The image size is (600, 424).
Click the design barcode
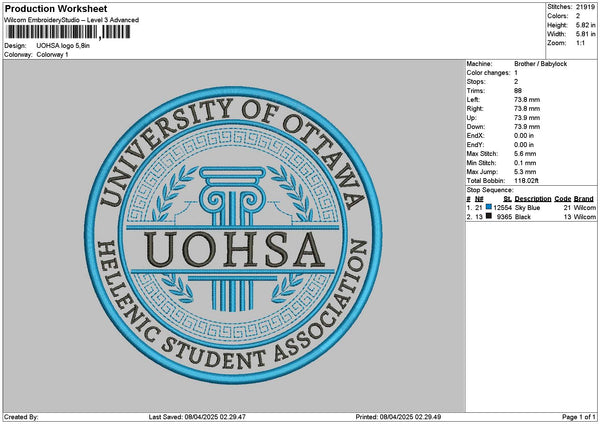(68, 32)
